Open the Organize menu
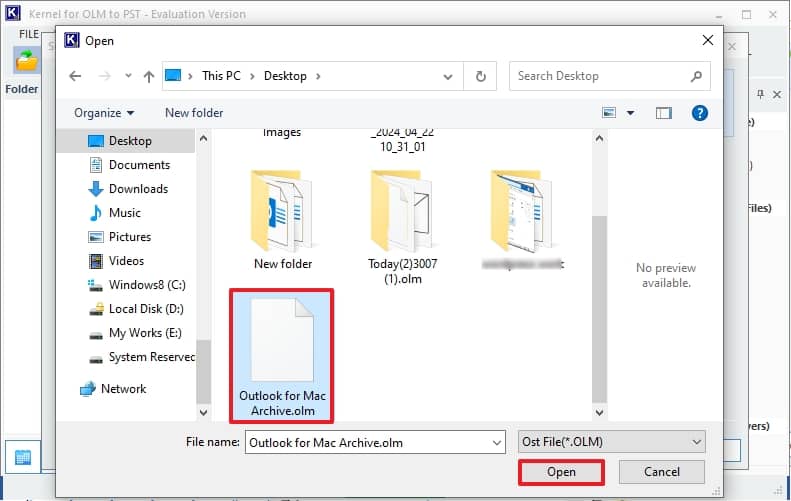Viewport: 791px width, 501px height. pyautogui.click(x=104, y=113)
